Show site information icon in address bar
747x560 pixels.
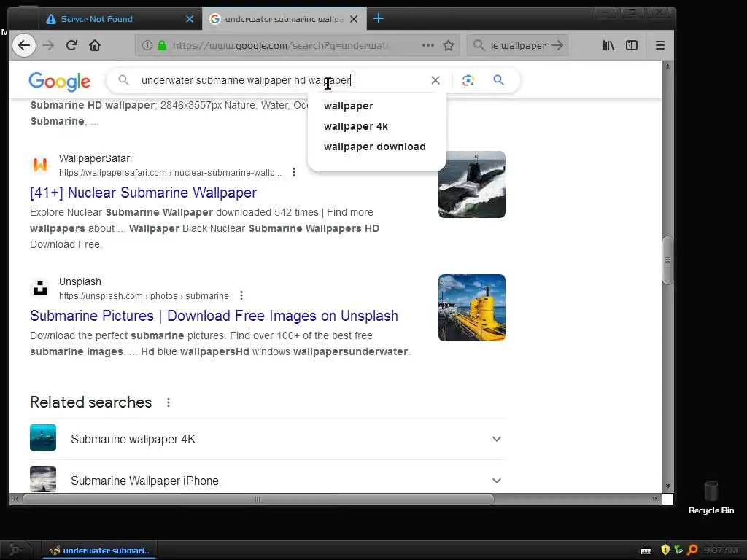click(147, 45)
